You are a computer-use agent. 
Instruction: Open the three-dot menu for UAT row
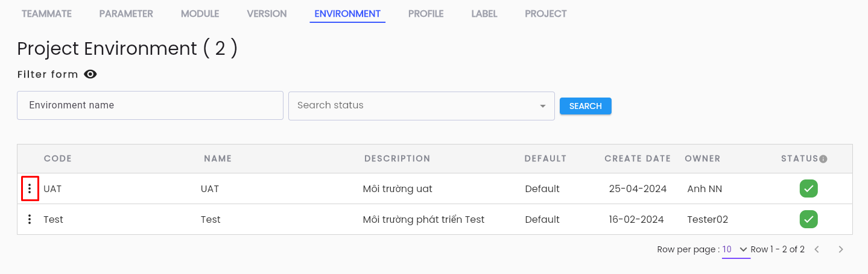(30, 189)
